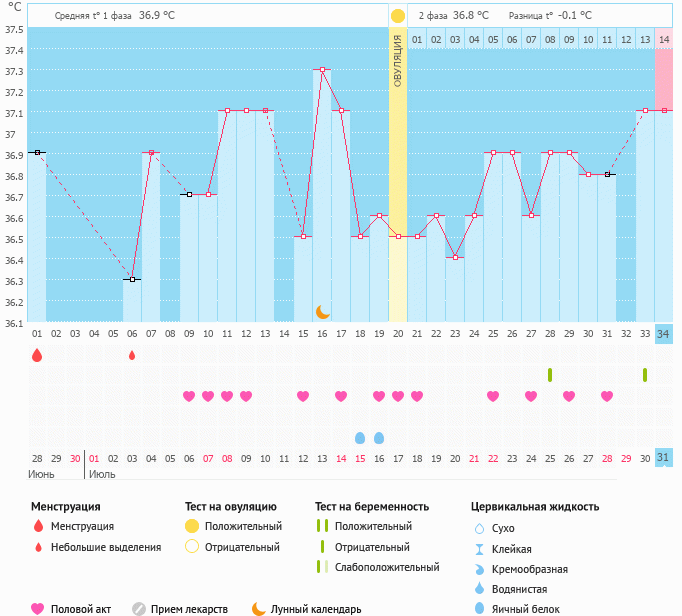This screenshot has height=616, width=682.
Task: Click the 37.3 temperature point on day 16
Action: pyautogui.click(x=322, y=70)
